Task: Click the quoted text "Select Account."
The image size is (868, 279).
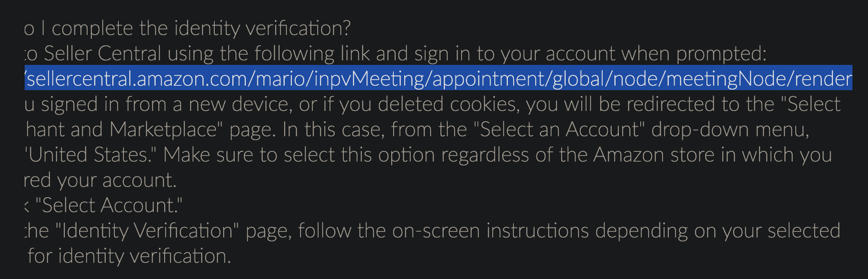Action: tap(109, 205)
